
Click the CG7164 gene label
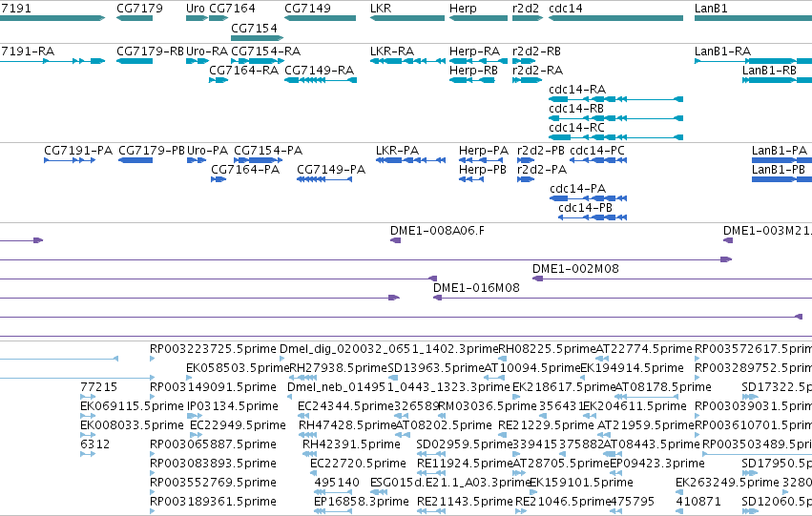click(232, 9)
